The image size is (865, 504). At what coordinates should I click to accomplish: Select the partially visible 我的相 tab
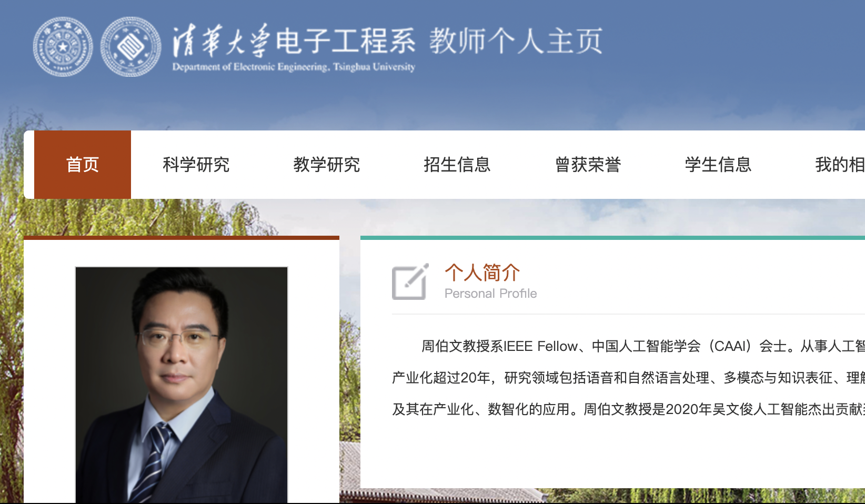pyautogui.click(x=840, y=165)
